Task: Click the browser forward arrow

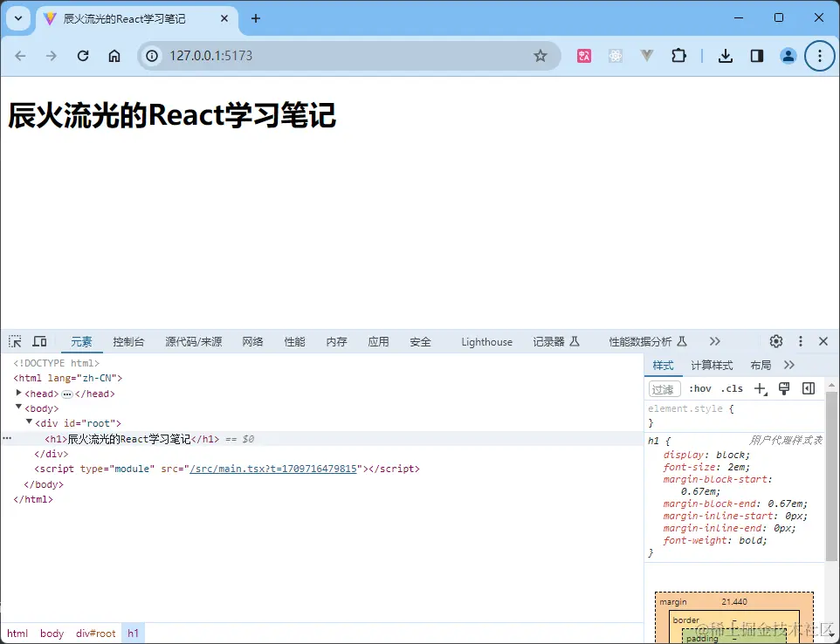Action: point(52,56)
